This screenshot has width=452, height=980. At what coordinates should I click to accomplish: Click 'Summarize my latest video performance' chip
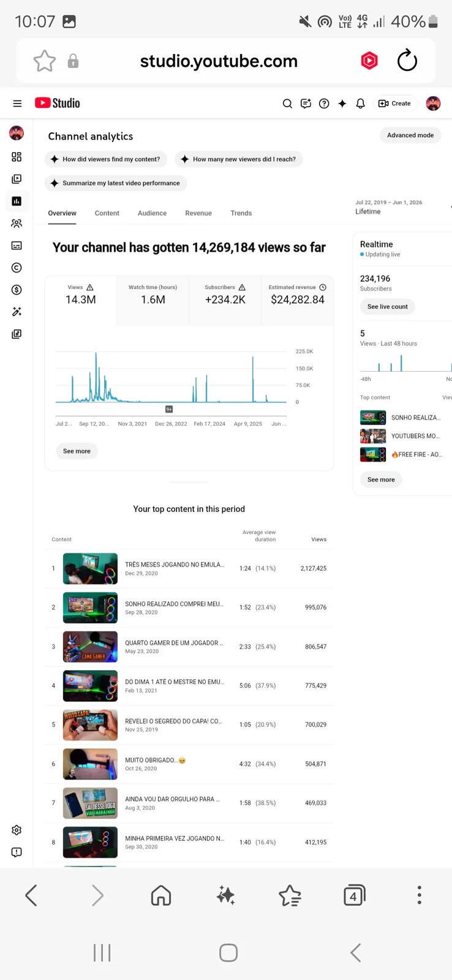pos(116,183)
